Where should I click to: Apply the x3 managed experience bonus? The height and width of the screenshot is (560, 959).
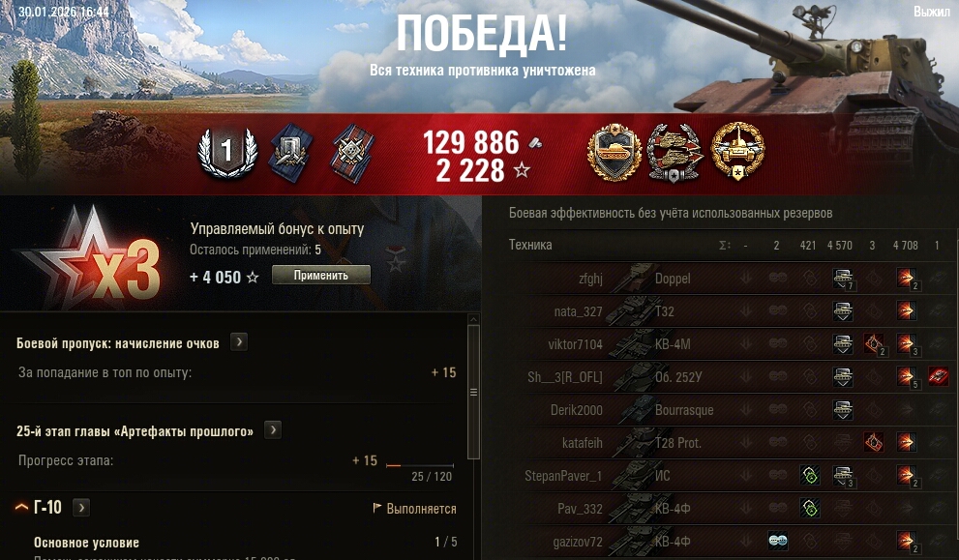click(x=321, y=275)
